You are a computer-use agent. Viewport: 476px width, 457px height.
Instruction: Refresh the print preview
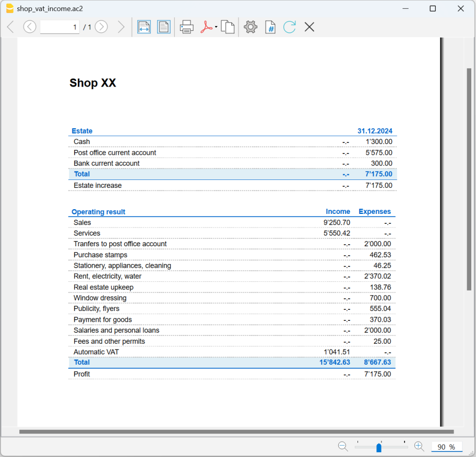point(290,27)
